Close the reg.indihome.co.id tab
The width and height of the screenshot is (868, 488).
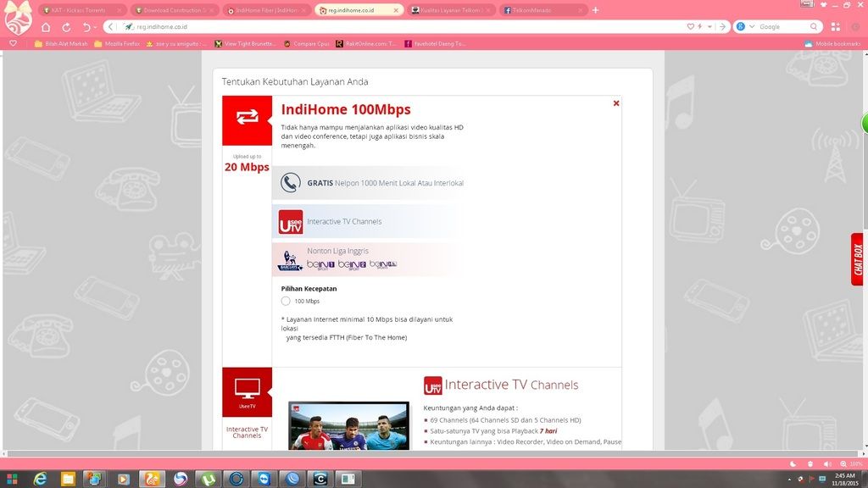pyautogui.click(x=396, y=10)
